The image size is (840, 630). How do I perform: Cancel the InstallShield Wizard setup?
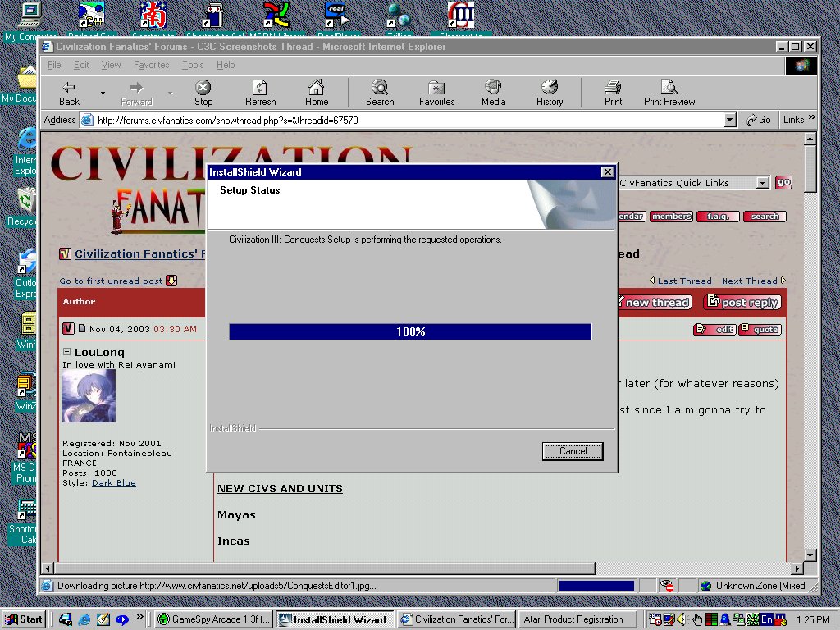(x=573, y=451)
